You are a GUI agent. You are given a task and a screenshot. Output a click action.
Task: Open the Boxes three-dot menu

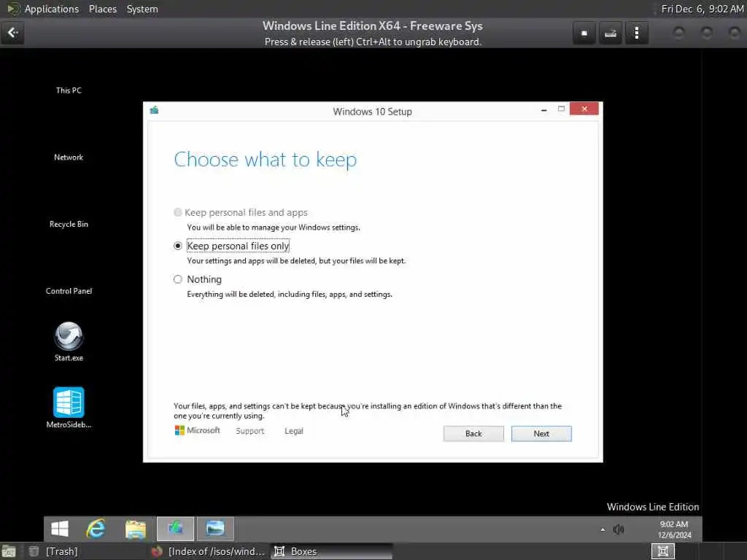pyautogui.click(x=636, y=34)
